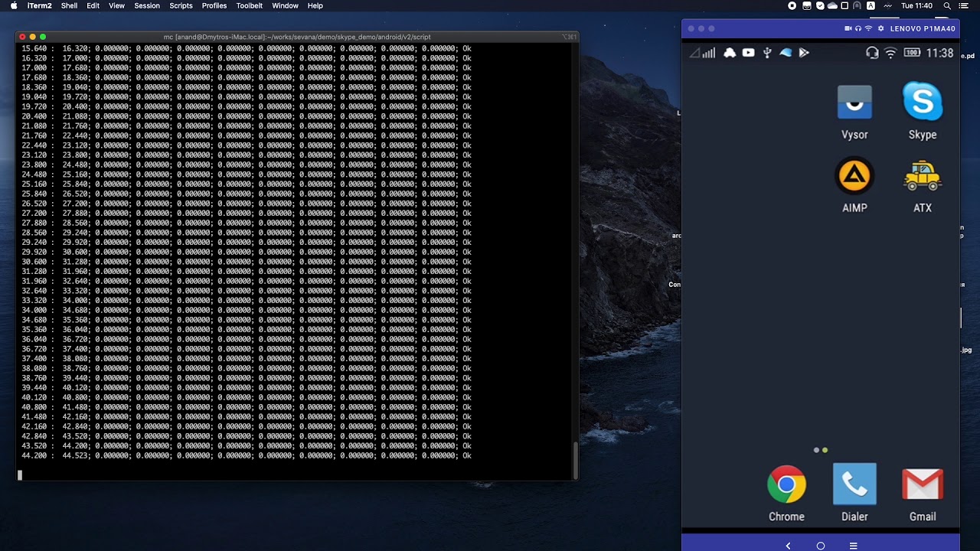The image size is (980, 551).
Task: Open the AIMP music player app
Action: 854,184
